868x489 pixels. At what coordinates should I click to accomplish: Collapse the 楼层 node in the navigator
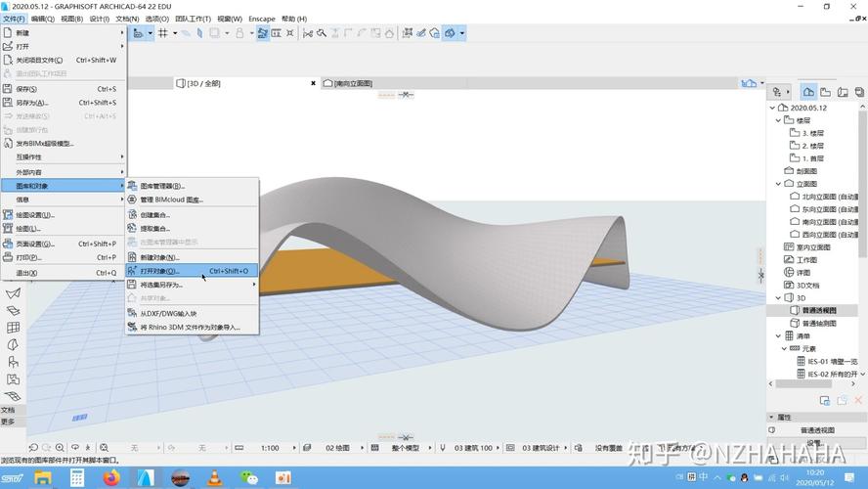coord(779,120)
